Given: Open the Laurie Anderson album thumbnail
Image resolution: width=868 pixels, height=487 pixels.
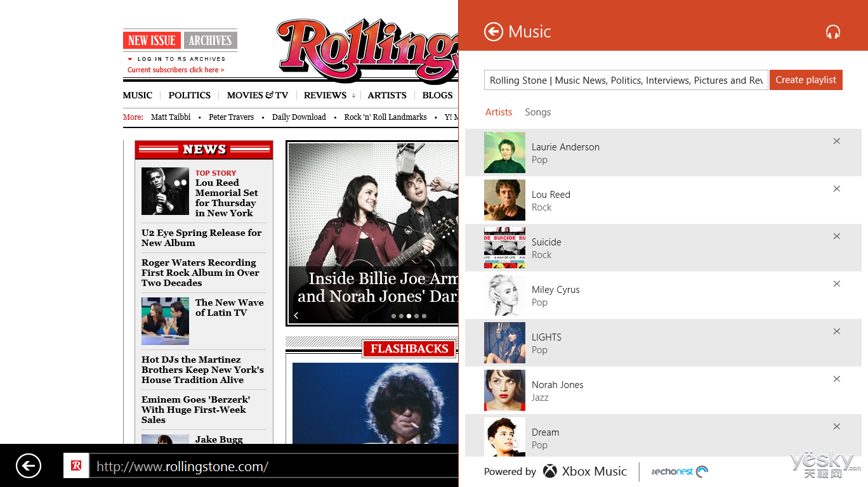Looking at the screenshot, I should [x=504, y=152].
